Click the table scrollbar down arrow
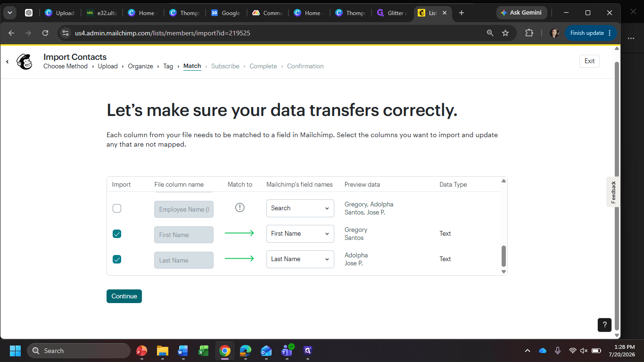This screenshot has height=362, width=644. point(504,271)
